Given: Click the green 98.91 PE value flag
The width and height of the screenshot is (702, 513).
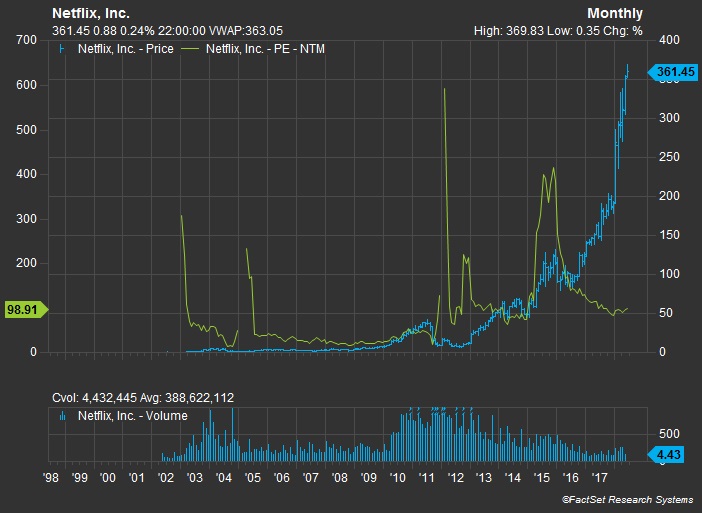Looking at the screenshot, I should tap(26, 309).
